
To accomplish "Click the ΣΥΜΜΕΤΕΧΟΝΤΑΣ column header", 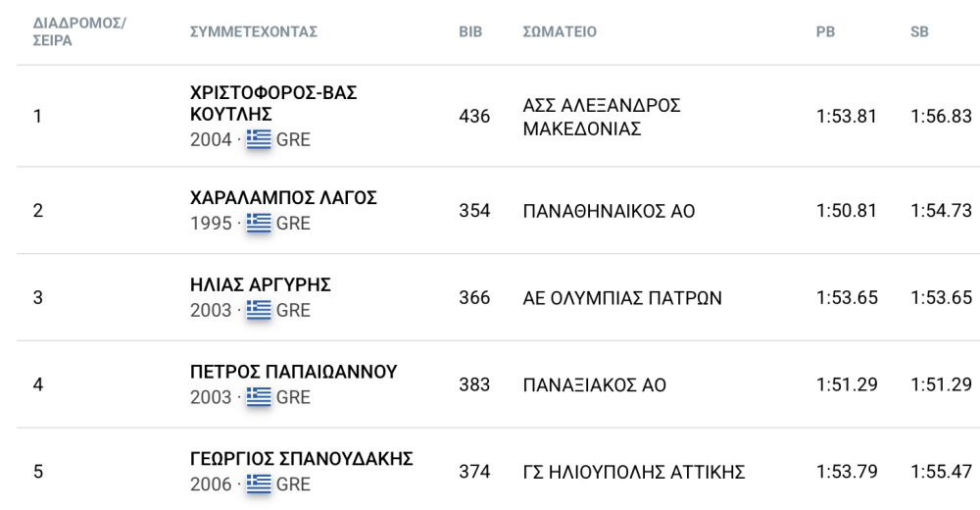I will 254,32.
